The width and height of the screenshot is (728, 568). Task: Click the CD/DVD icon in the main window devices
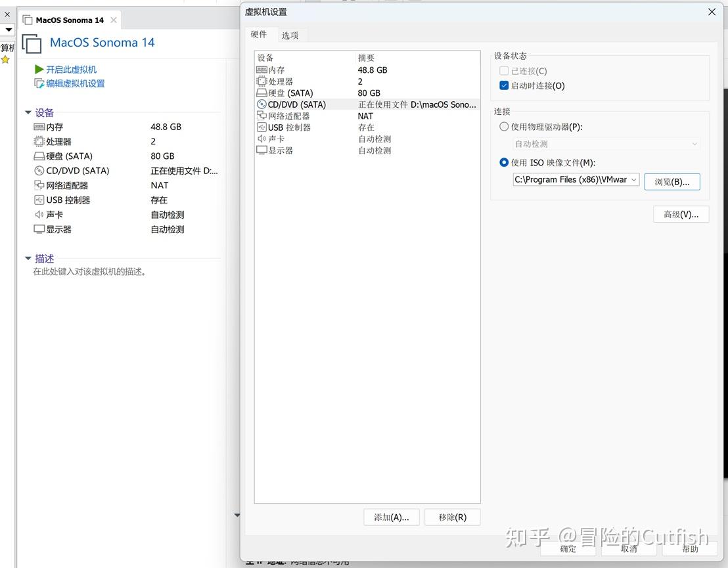[x=39, y=171]
